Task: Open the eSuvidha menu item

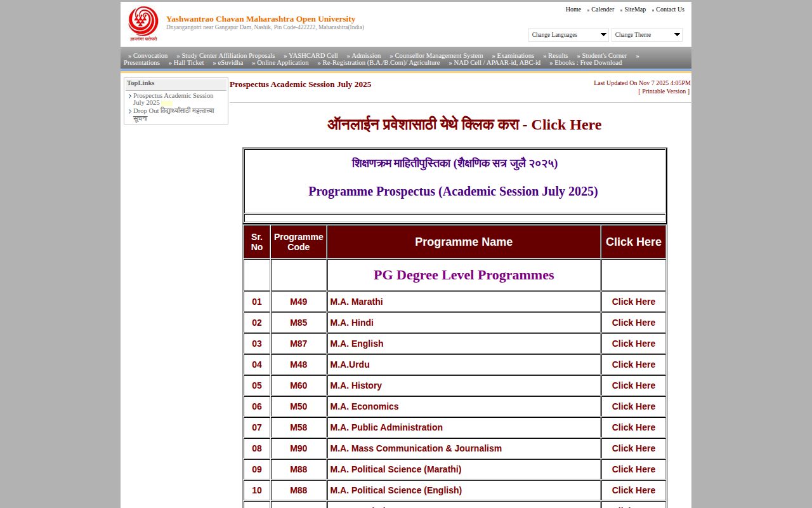Action: (x=230, y=63)
